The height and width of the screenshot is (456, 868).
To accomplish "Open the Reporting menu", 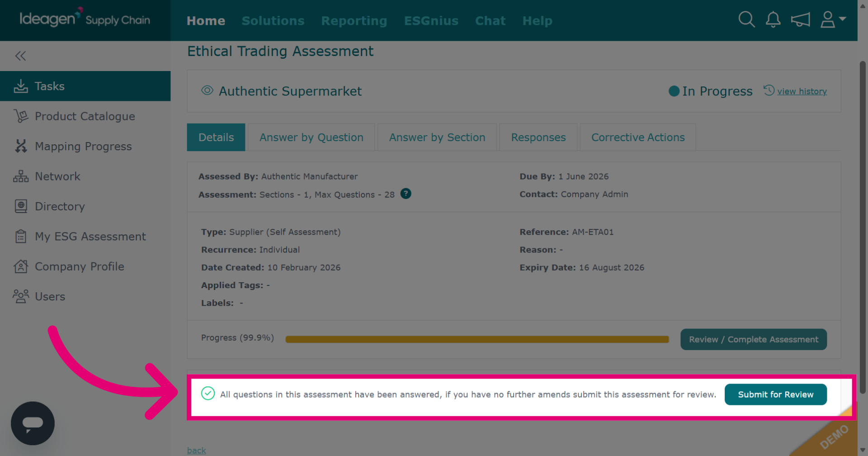I will coord(354,21).
